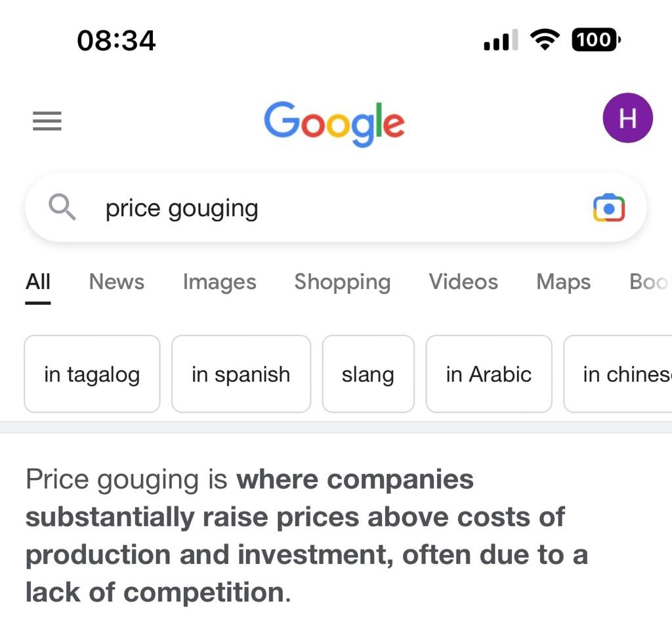
Task: Tap the battery indicator in status bar
Action: click(x=596, y=40)
